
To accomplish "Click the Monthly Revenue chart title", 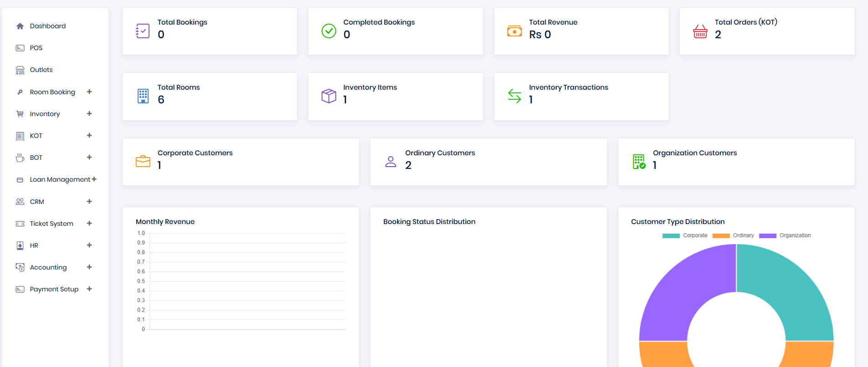I will tap(165, 222).
